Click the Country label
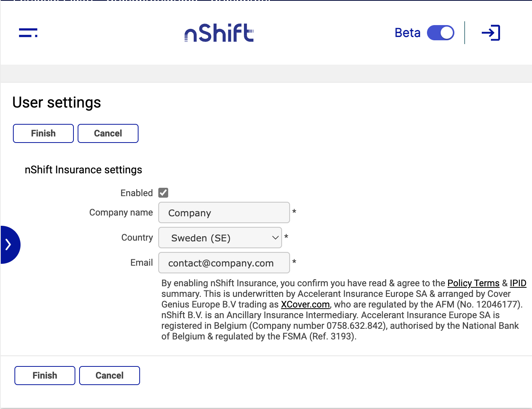Image resolution: width=532 pixels, height=409 pixels. coord(137,238)
